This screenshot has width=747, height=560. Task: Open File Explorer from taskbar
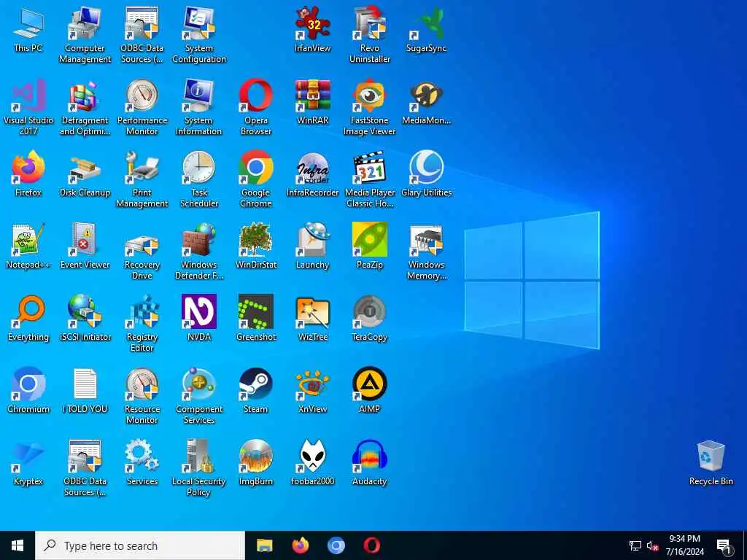pyautogui.click(x=264, y=545)
